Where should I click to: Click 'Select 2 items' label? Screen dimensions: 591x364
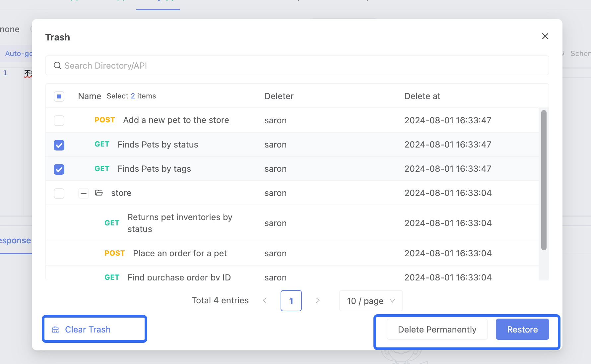(x=131, y=96)
